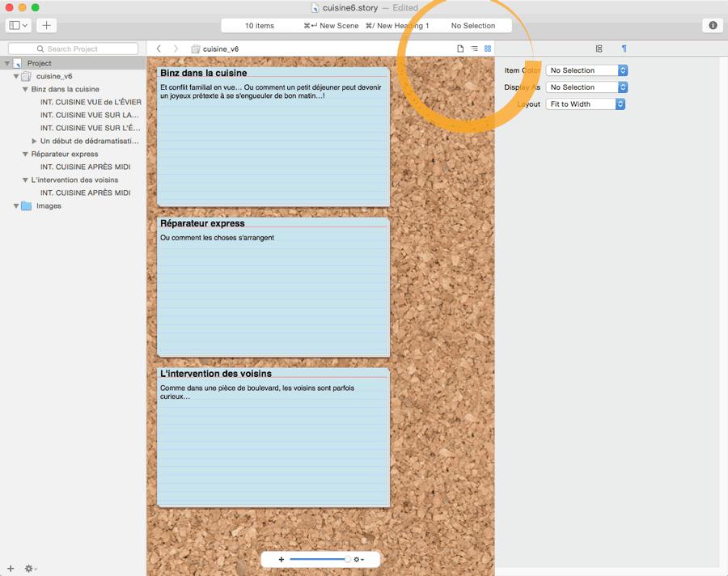Collapse Binz dans la cuisine heading
This screenshot has height=576, width=728.
click(25, 89)
